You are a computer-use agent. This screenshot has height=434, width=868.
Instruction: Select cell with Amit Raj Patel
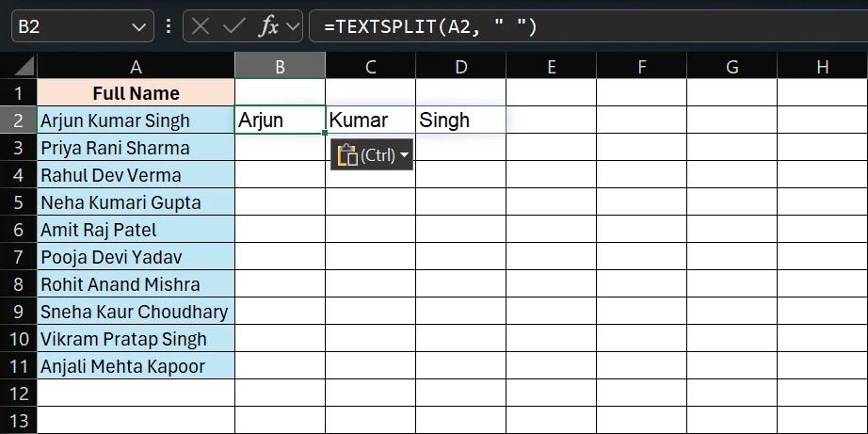click(136, 229)
